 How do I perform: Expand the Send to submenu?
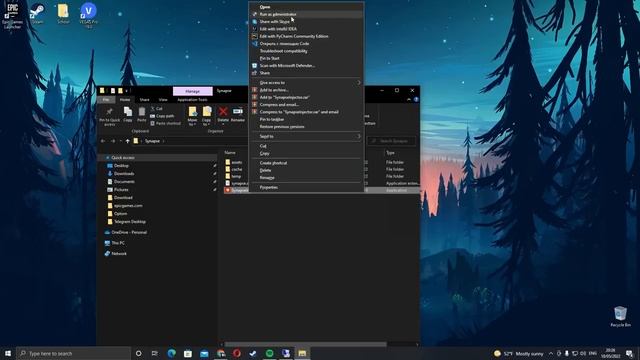pyautogui.click(x=306, y=136)
